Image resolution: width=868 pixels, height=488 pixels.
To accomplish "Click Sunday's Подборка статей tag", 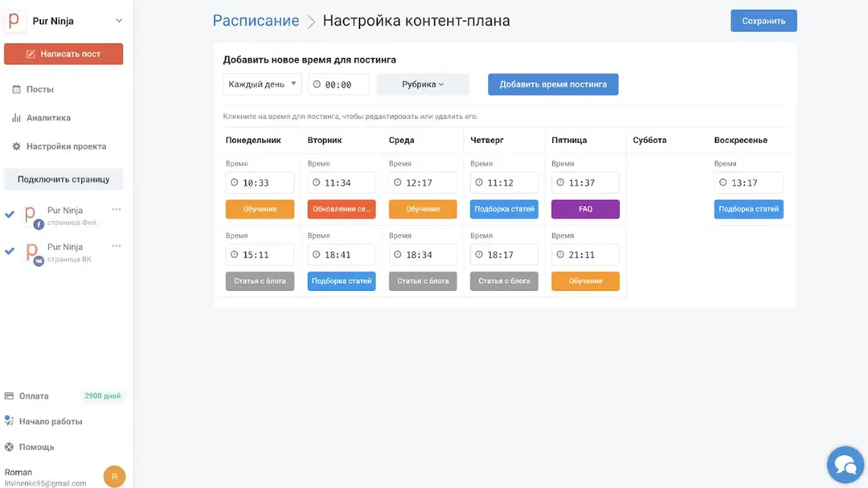I will (748, 209).
